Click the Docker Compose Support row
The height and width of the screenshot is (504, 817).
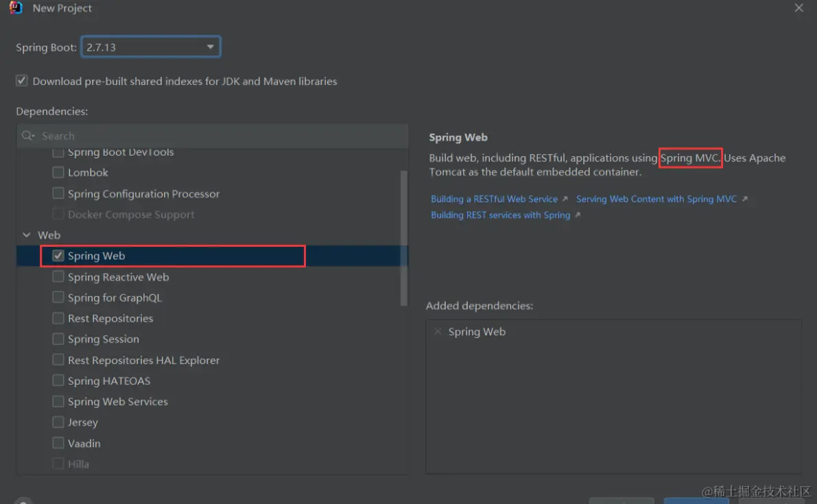point(212,214)
